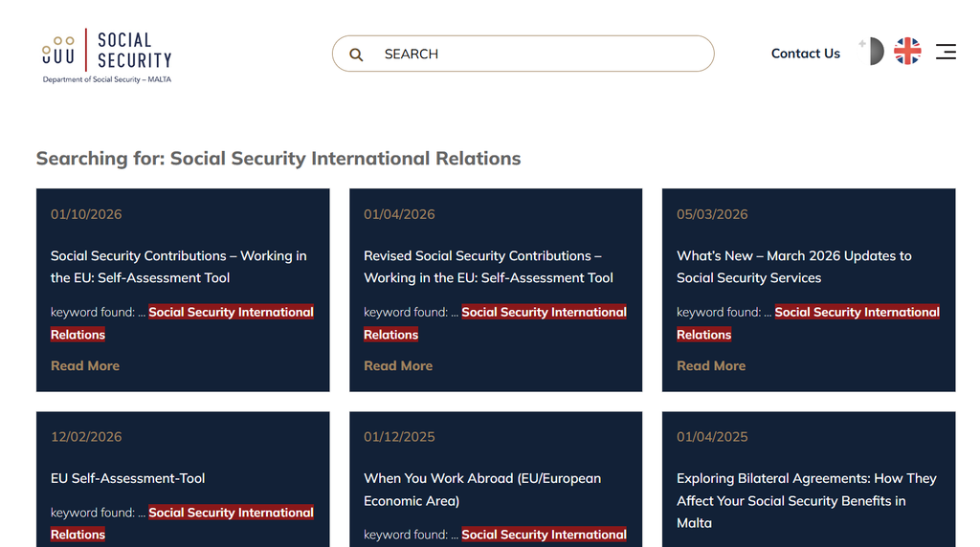Click highlighted keyword in 05/03/2026 card
This screenshot has height=547, width=980.
[857, 312]
